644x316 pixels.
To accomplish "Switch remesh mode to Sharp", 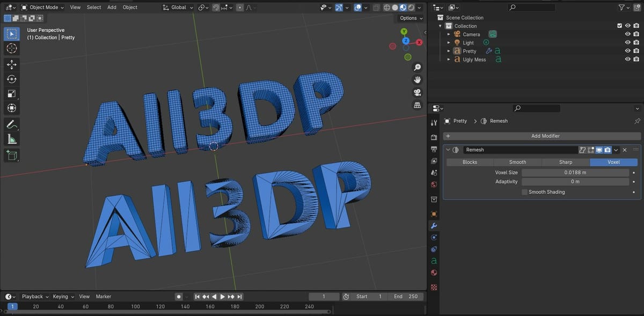I will (x=566, y=162).
